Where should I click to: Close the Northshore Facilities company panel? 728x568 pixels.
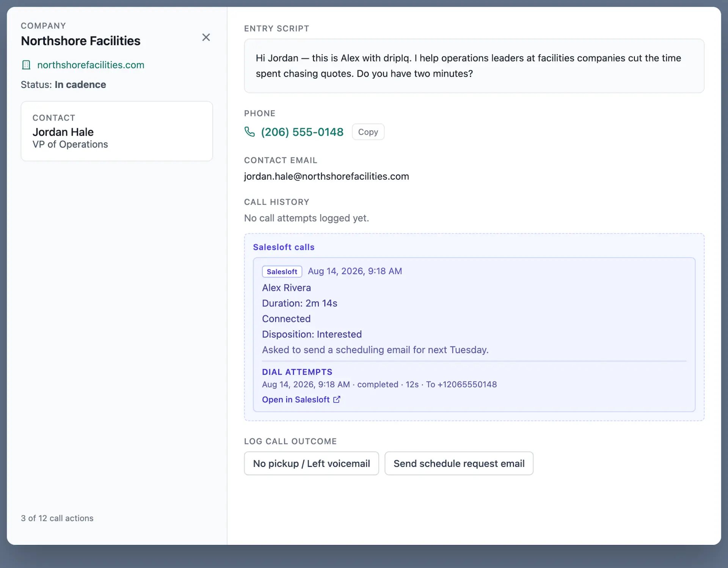pos(206,37)
